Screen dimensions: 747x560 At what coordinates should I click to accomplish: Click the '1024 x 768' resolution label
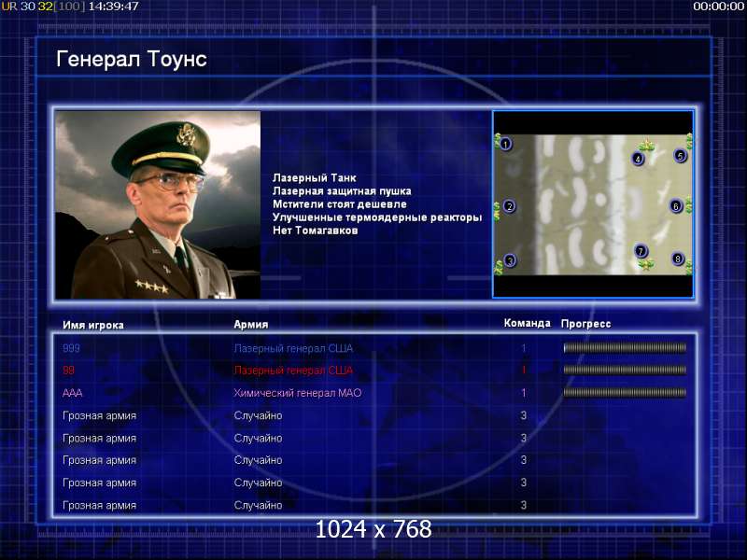[x=373, y=529]
